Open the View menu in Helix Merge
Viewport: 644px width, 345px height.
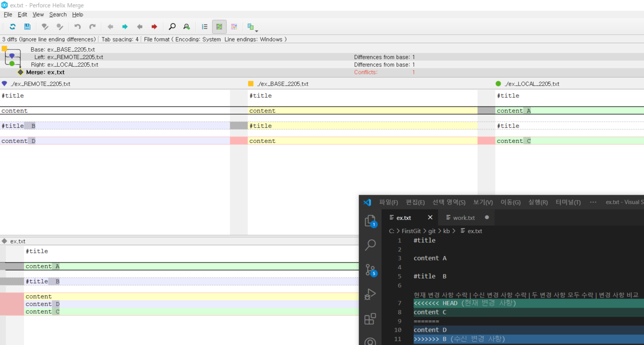[38, 14]
